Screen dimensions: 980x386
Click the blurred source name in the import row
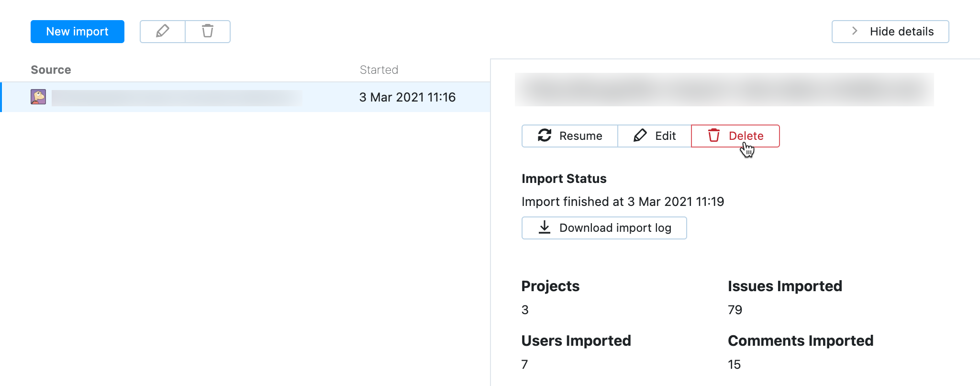(177, 98)
